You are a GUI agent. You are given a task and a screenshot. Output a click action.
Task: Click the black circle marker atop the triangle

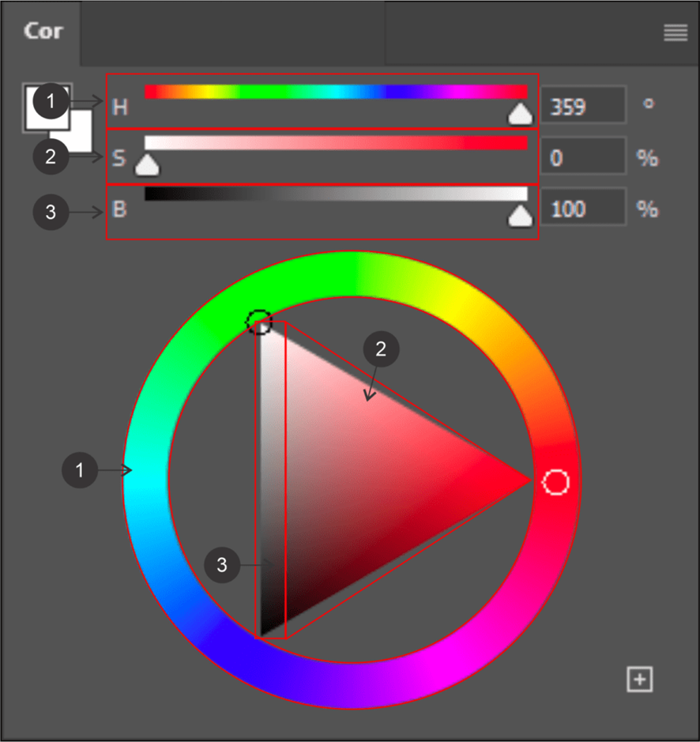(259, 322)
